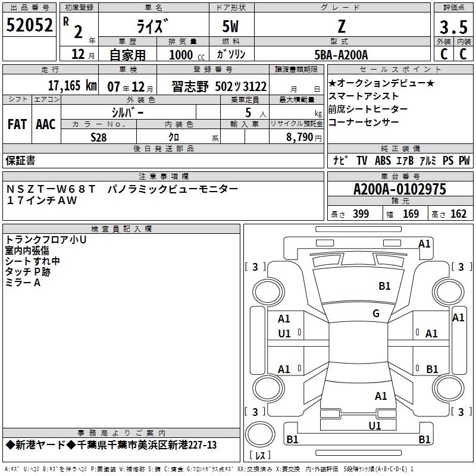Click note 17インチAW
Screen dimensions: 476x476
point(42,200)
